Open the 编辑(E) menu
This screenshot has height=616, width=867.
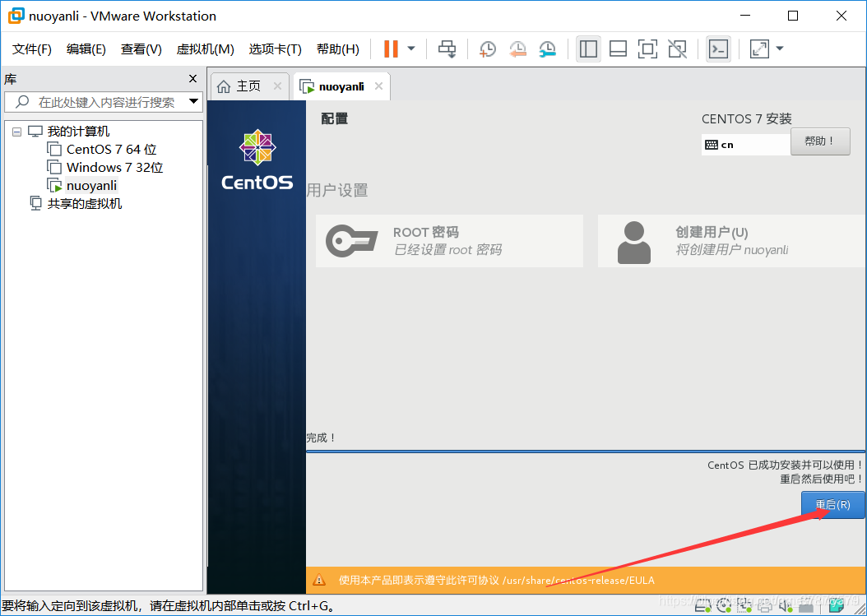[86, 49]
